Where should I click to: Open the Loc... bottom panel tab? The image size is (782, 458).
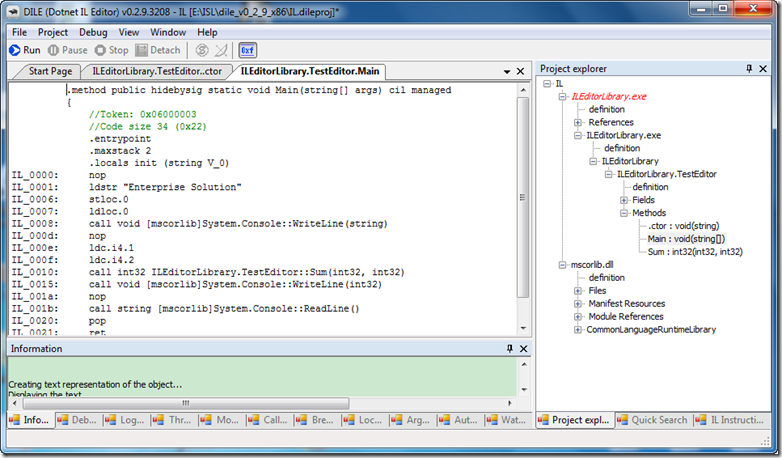364,420
